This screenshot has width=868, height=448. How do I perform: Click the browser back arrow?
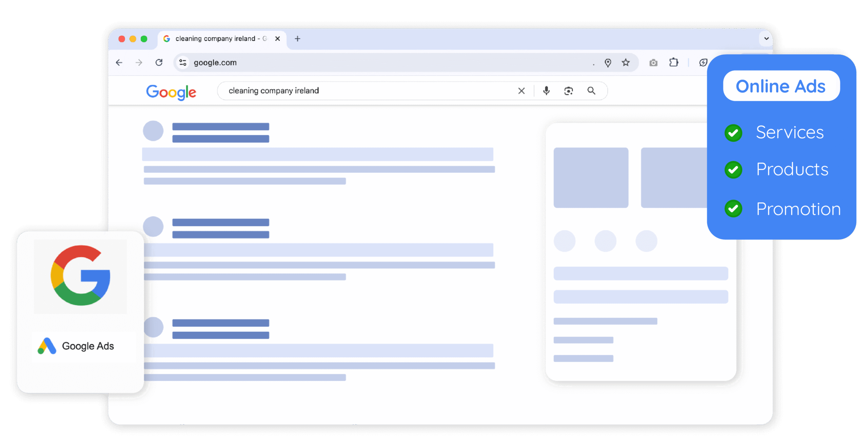point(119,63)
